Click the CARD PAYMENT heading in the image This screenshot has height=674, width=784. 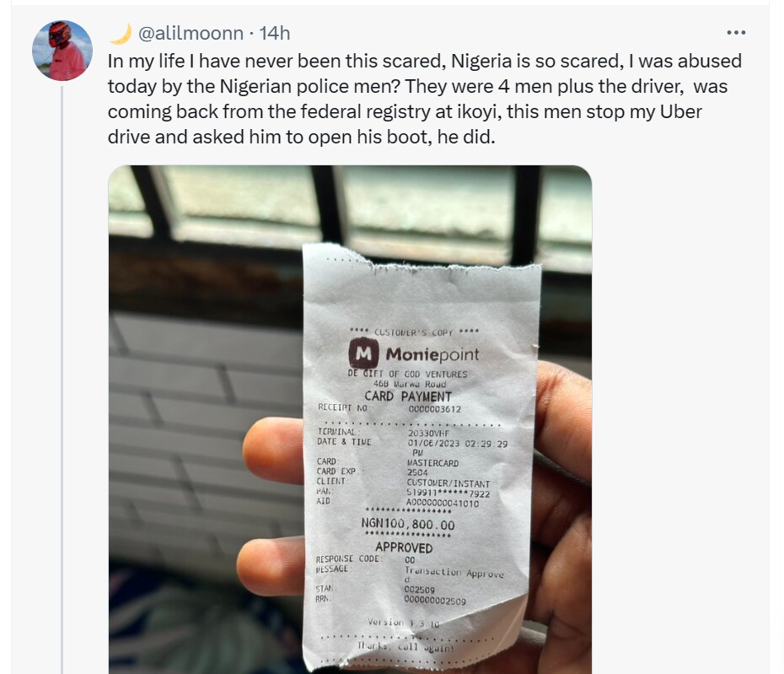pos(408,396)
